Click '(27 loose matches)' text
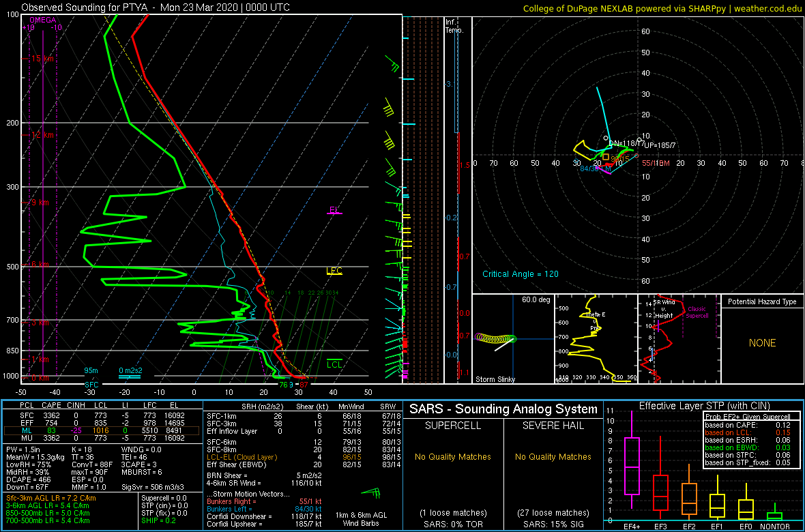The height and width of the screenshot is (532, 805). [x=553, y=512]
